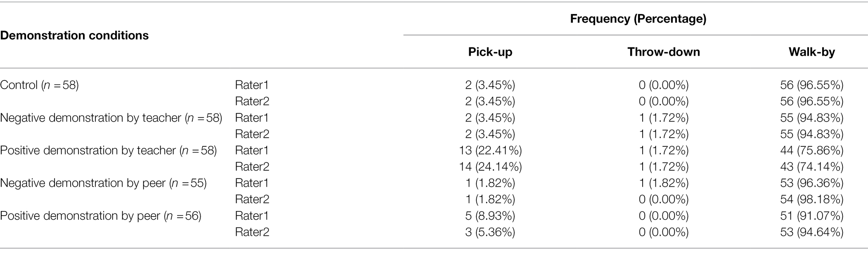
Task: Select the 43 (74.14%) Walk-by cell
Action: click(812, 167)
